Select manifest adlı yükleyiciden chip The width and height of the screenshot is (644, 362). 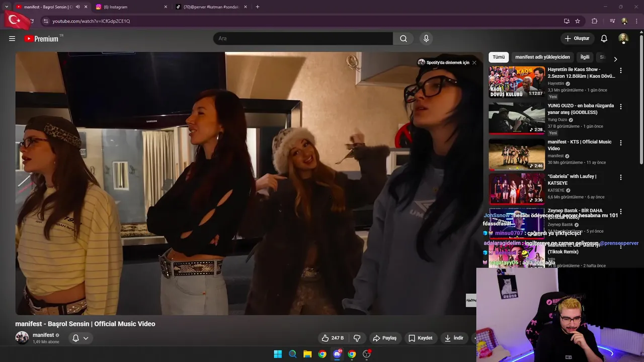click(542, 57)
